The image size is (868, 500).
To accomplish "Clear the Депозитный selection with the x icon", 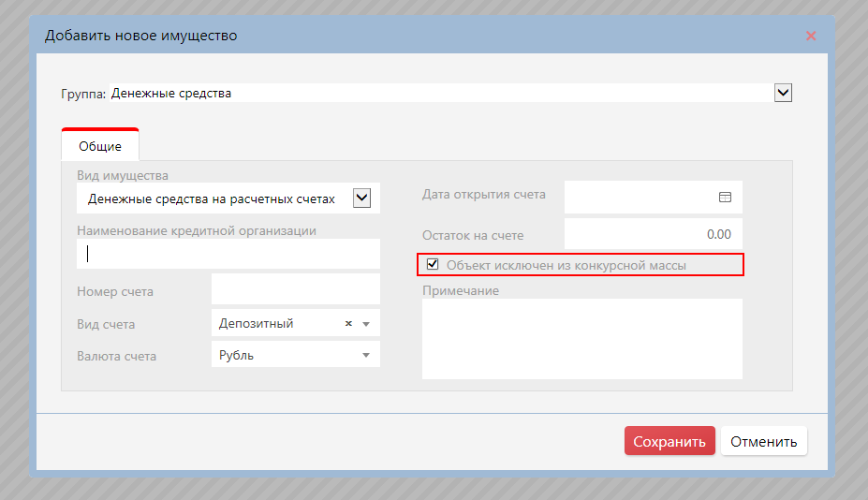I will pyautogui.click(x=348, y=324).
